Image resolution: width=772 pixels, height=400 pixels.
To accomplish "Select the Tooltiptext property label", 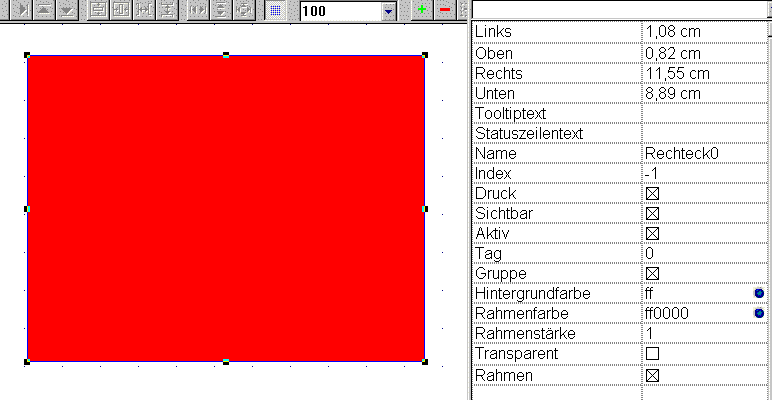I will [x=510, y=113].
